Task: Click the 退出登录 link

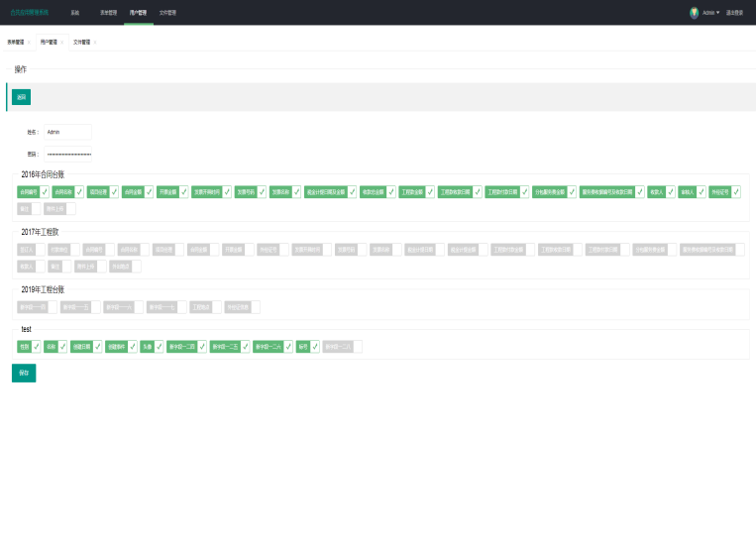Action: (x=735, y=13)
